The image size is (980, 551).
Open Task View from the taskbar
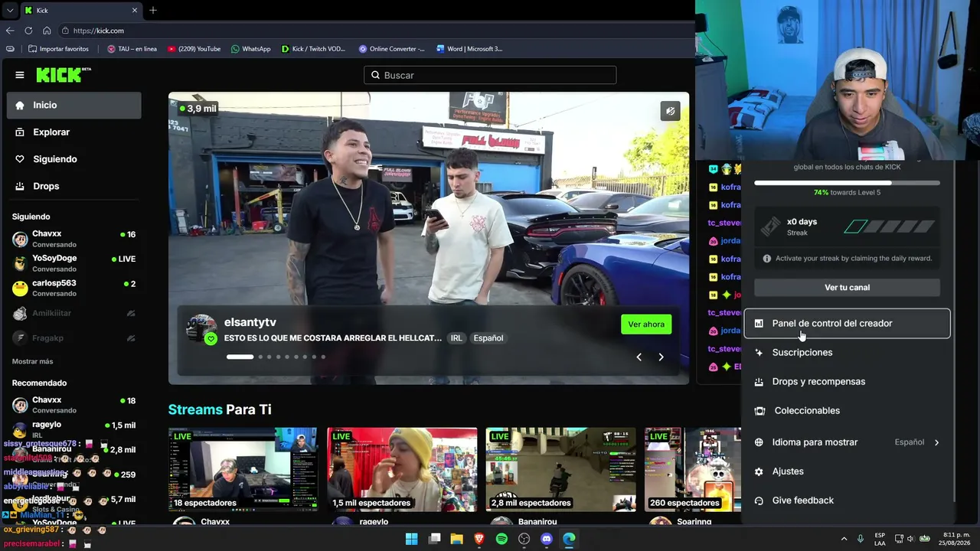434,539
